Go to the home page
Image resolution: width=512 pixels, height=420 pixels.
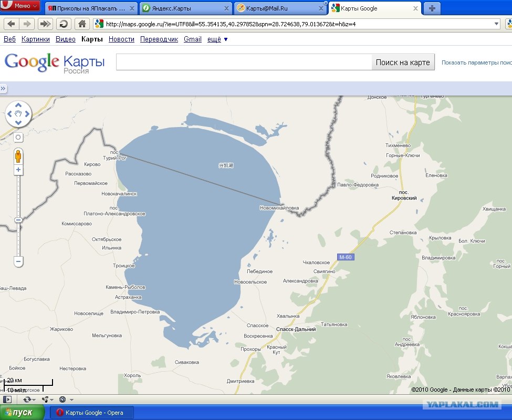coord(82,24)
